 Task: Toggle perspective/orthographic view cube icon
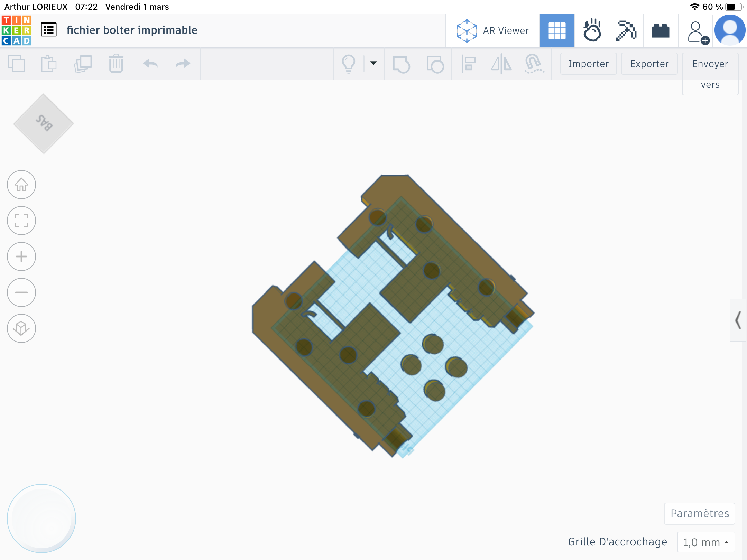(x=21, y=328)
